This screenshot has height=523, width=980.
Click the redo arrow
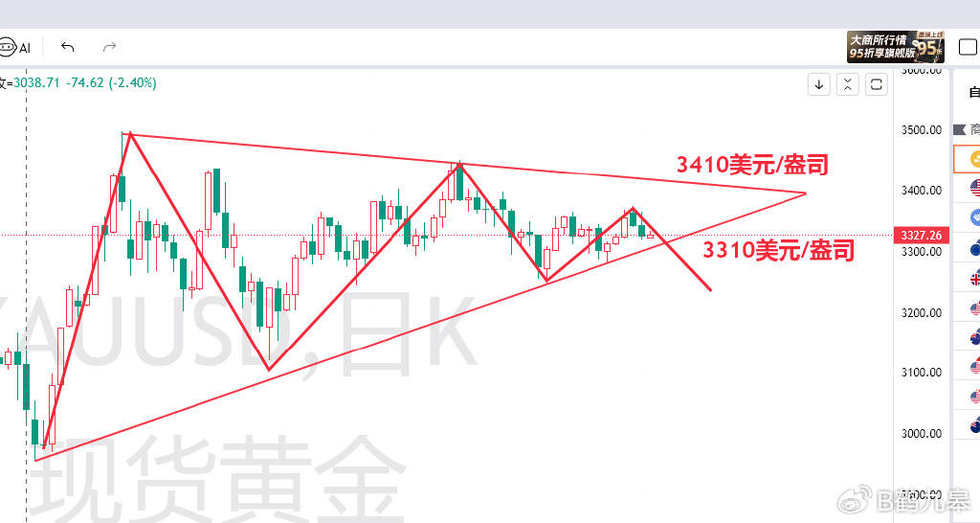click(x=109, y=47)
